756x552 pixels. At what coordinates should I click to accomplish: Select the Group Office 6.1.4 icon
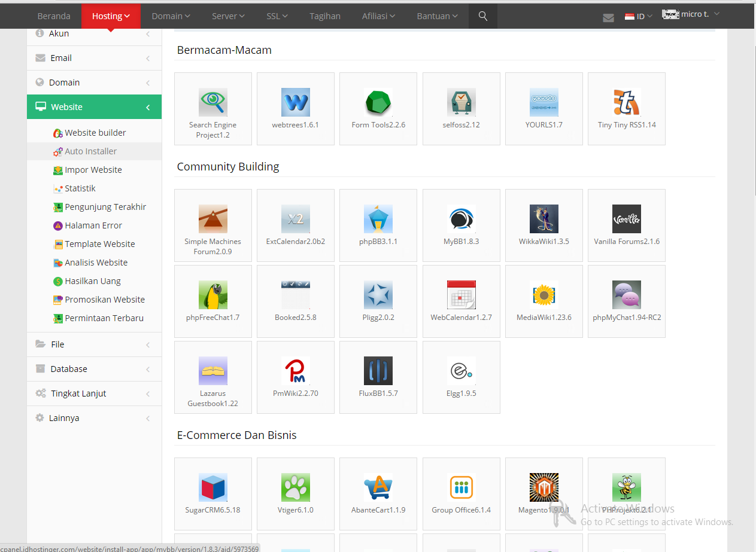click(462, 487)
